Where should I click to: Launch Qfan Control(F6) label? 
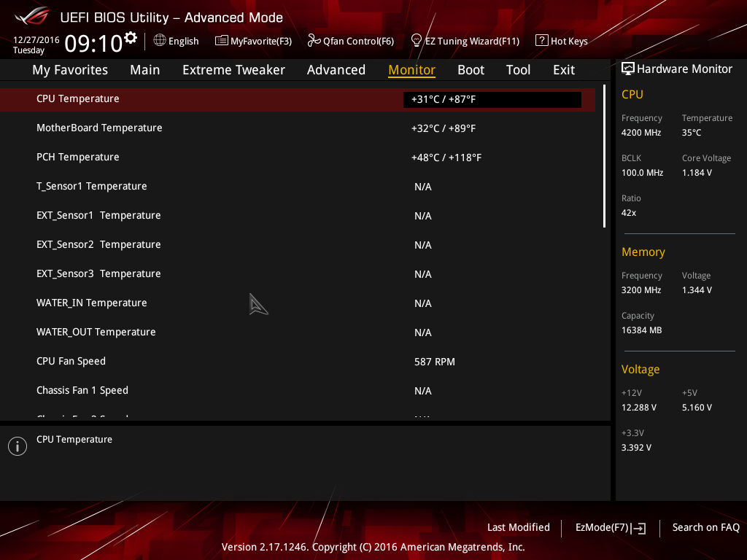coord(359,42)
